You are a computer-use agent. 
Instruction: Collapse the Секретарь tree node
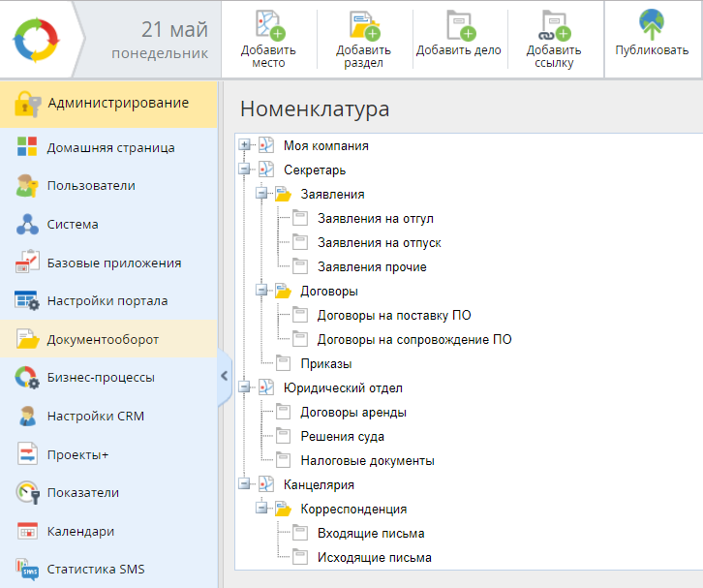pos(244,169)
